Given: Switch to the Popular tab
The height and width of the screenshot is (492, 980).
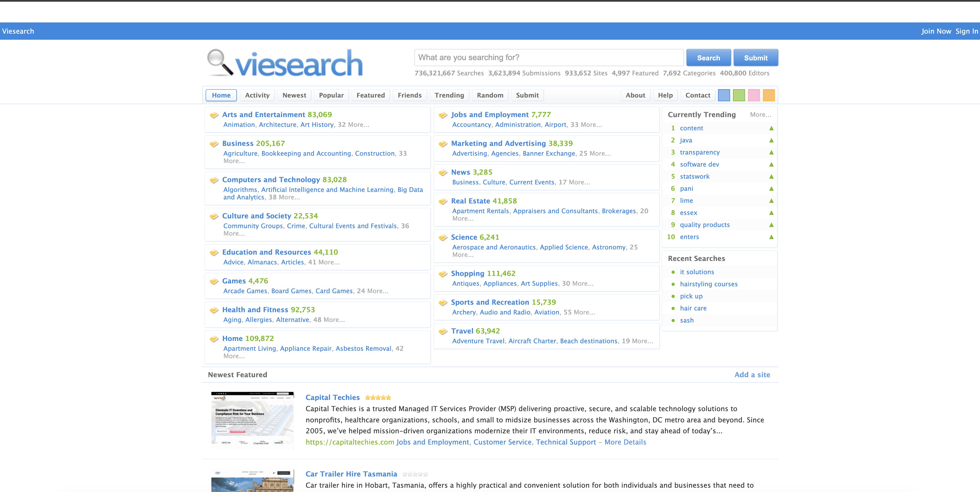Looking at the screenshot, I should pyautogui.click(x=331, y=95).
